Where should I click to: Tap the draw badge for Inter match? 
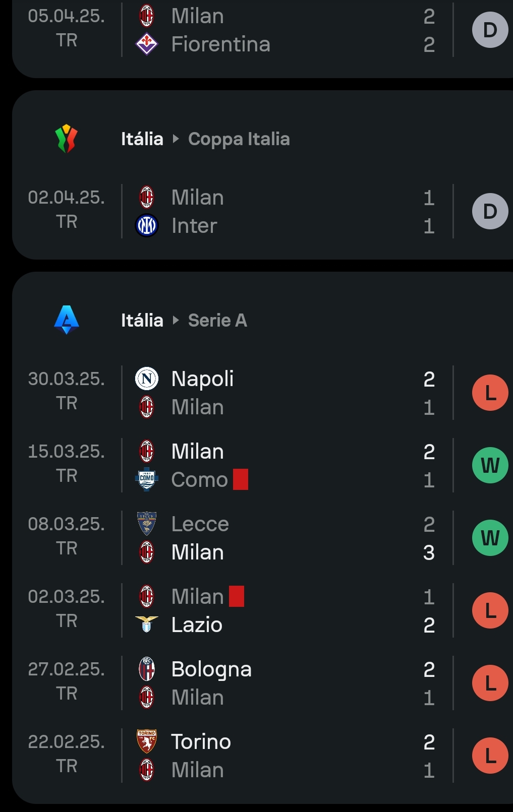tap(490, 211)
